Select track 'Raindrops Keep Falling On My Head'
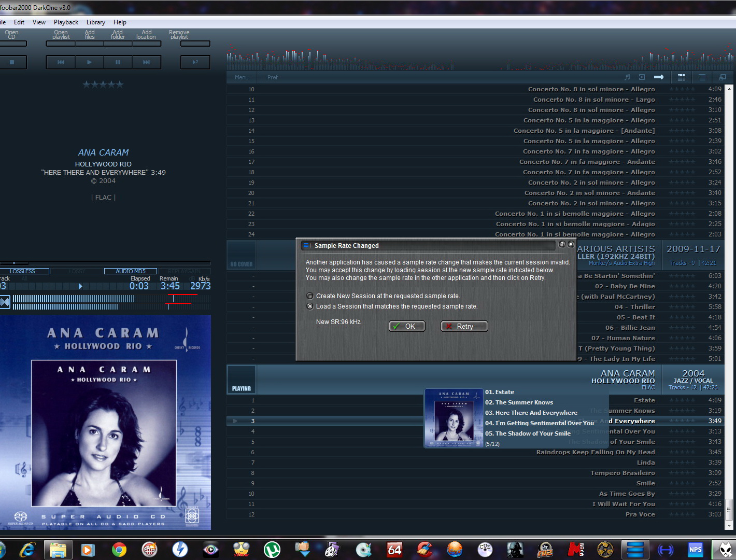 pos(475,452)
